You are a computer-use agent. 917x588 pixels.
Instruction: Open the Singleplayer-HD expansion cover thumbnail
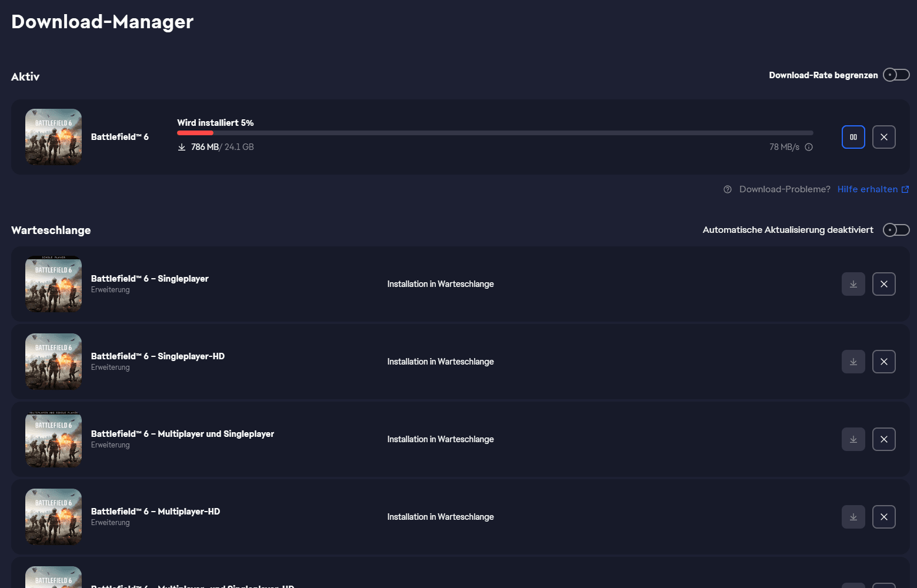pos(54,362)
